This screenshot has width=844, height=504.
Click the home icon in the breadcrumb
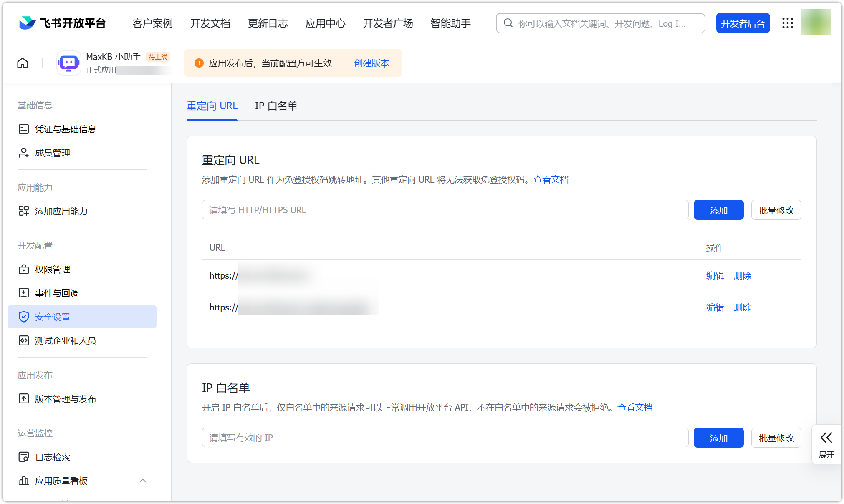point(23,63)
